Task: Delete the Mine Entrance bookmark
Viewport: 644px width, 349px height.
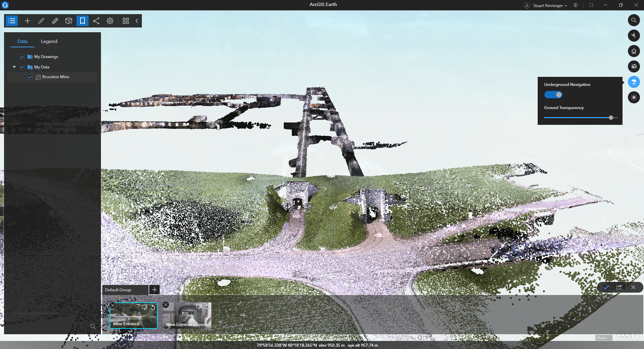Action: pos(113,305)
